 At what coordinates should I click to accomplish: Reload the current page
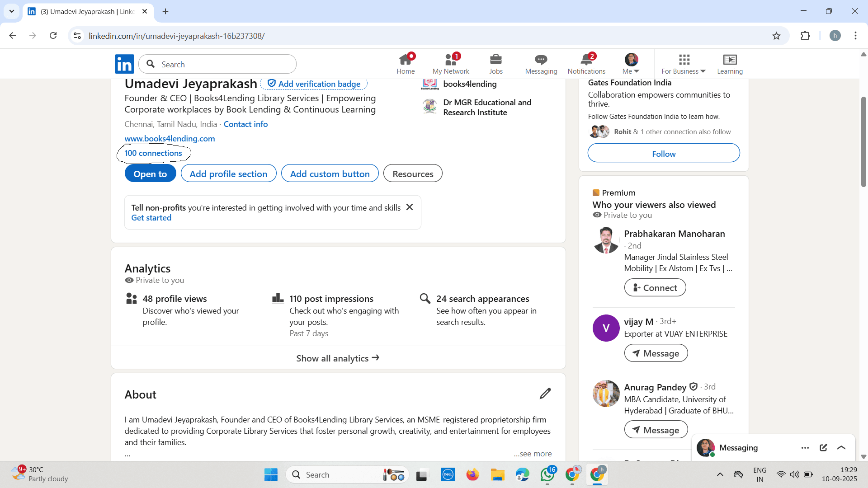(x=53, y=36)
